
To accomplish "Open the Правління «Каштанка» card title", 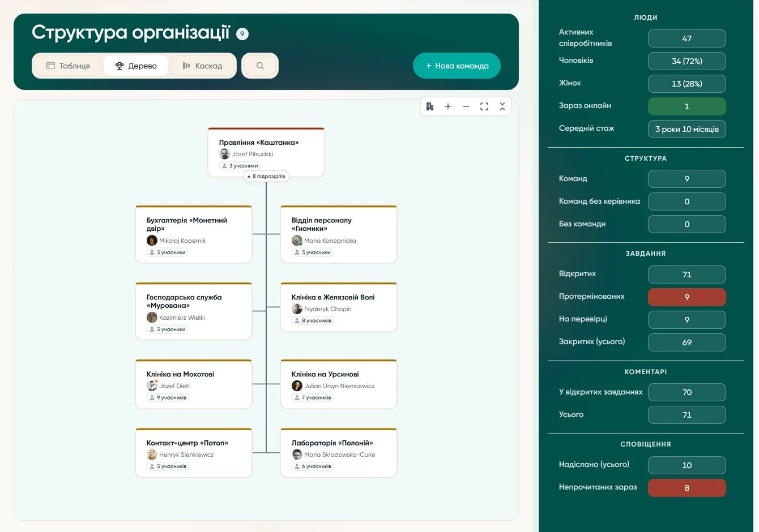I will pos(259,143).
